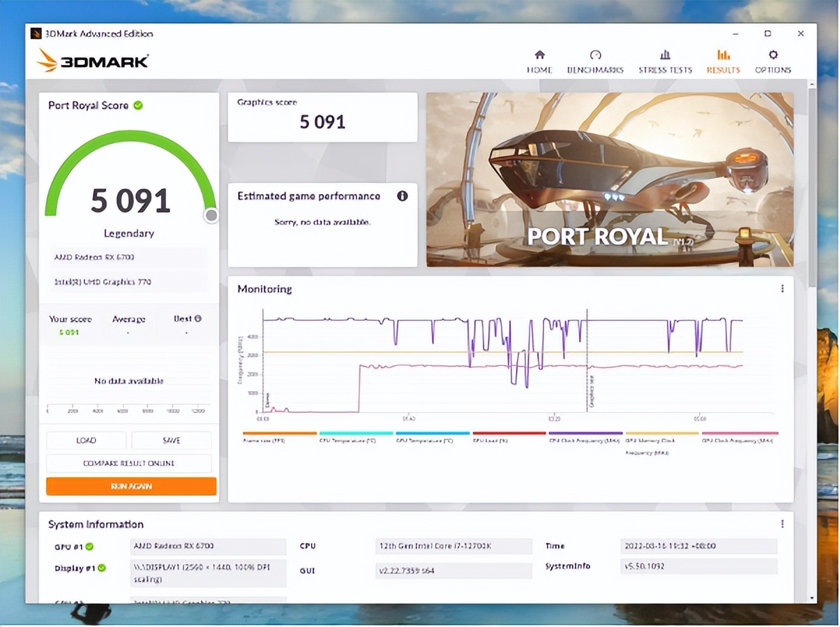Click the green checkmark beside Port Royal Score

[x=138, y=105]
